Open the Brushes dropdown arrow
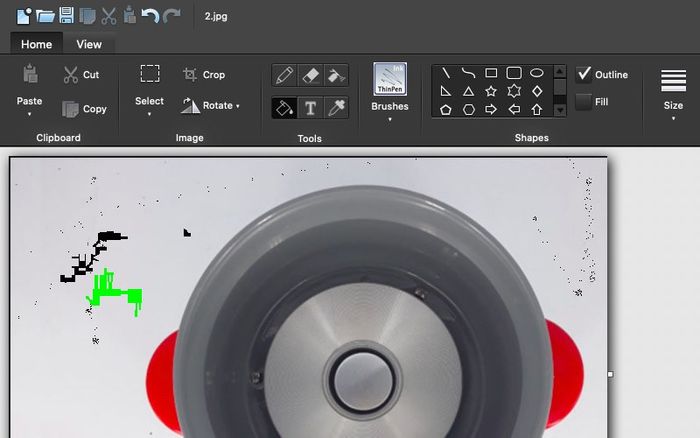Screen dimensions: 700x438 click(x=390, y=119)
